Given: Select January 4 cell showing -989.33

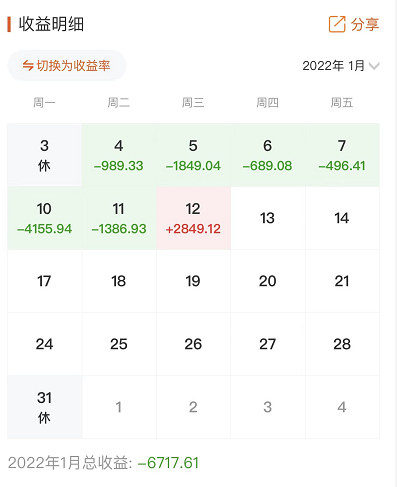Looking at the screenshot, I should click(x=119, y=155).
